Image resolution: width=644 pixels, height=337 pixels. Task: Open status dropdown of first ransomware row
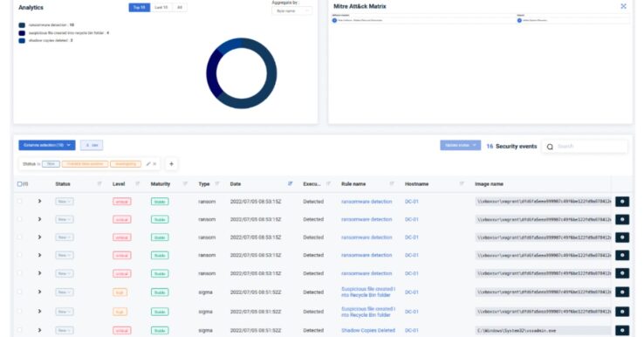click(x=65, y=202)
